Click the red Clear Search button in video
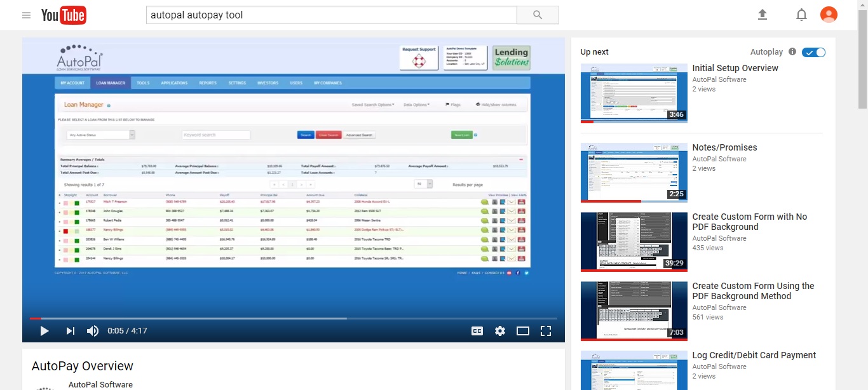 329,135
